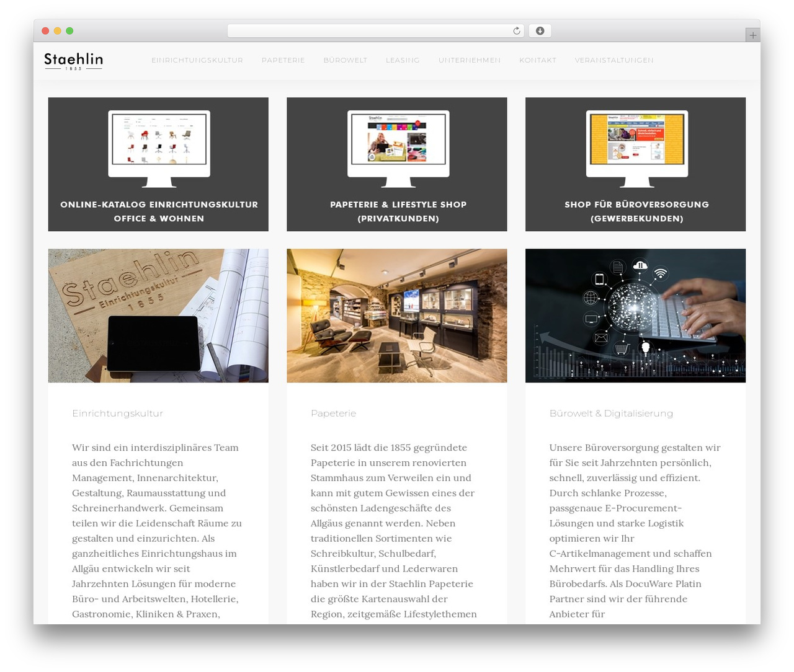Click the text 'Seit 2015 lädt die 1855 gegründete'
The image size is (794, 672).
(389, 448)
